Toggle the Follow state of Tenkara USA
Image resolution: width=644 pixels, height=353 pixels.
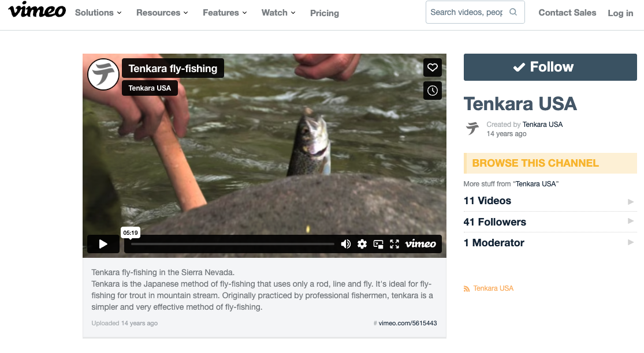549,67
